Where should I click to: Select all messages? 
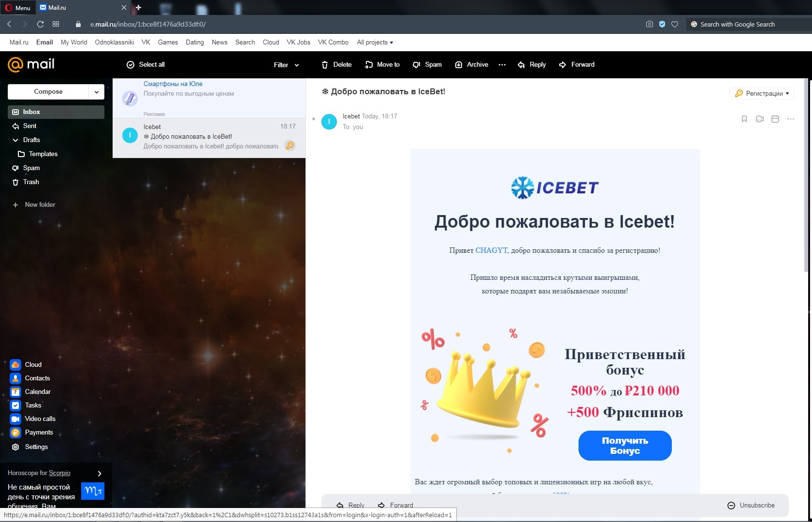tap(145, 65)
